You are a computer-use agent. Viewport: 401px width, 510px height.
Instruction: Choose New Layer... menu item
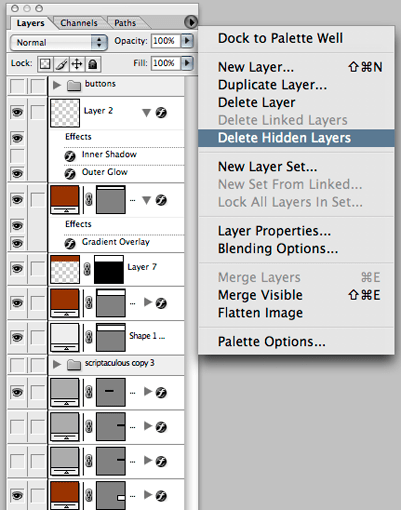coord(296,67)
